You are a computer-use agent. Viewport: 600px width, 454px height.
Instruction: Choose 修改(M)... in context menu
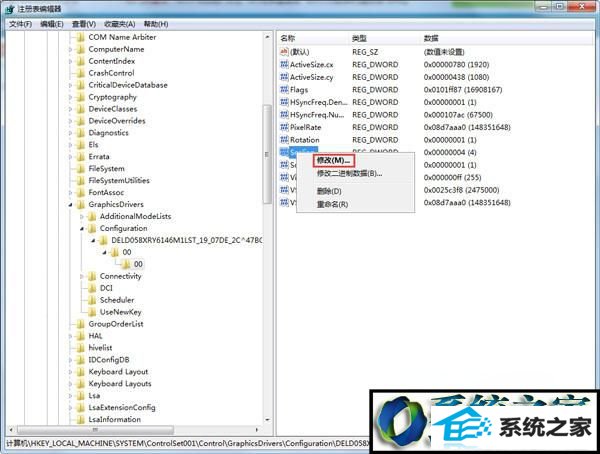point(333,160)
